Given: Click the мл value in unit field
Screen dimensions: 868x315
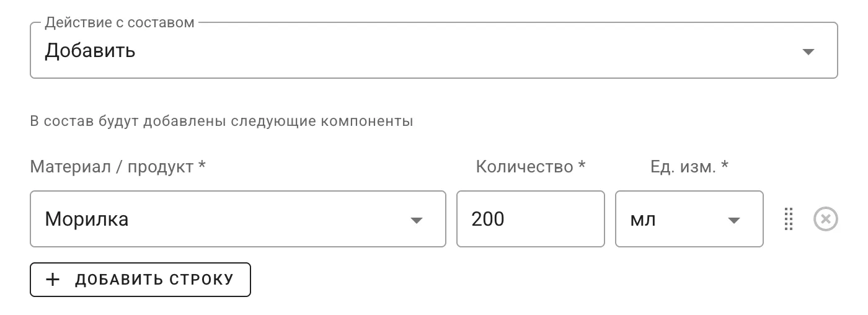Looking at the screenshot, I should [x=643, y=220].
